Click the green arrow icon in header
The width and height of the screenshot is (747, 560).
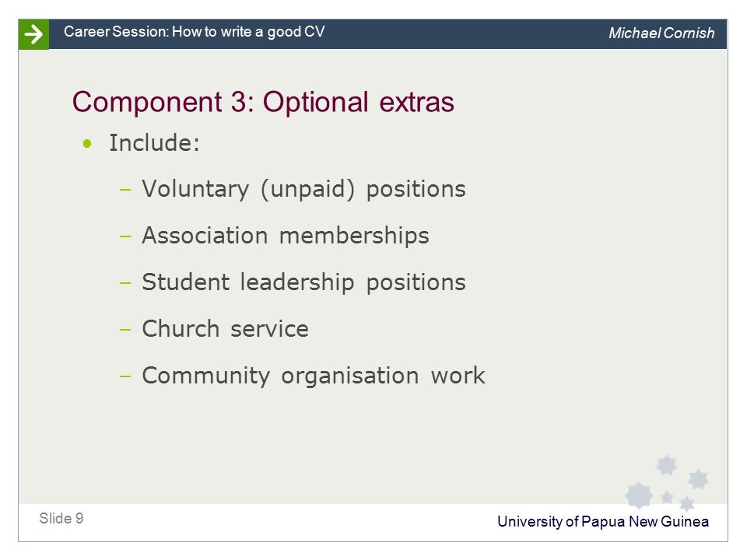[x=33, y=34]
